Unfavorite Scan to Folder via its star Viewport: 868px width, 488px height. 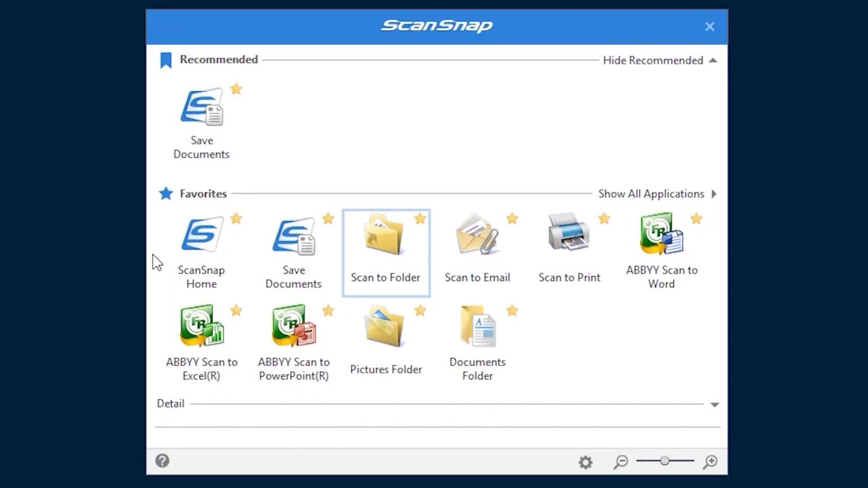[x=420, y=218]
